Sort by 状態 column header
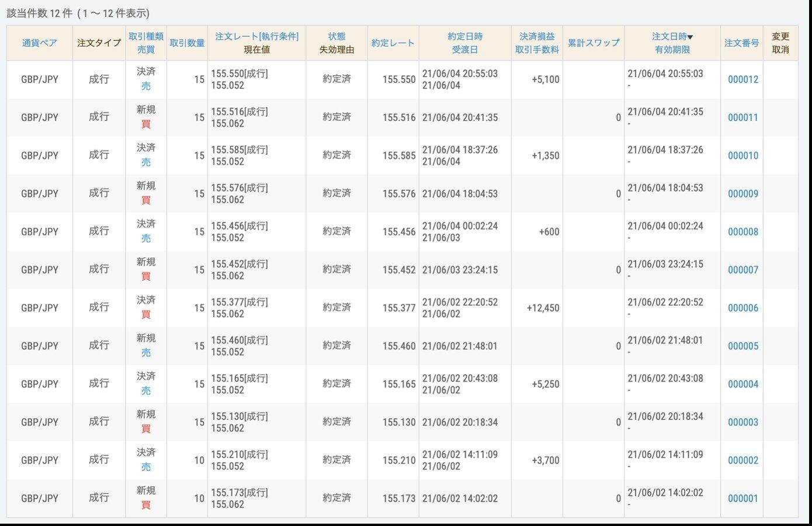 point(336,36)
